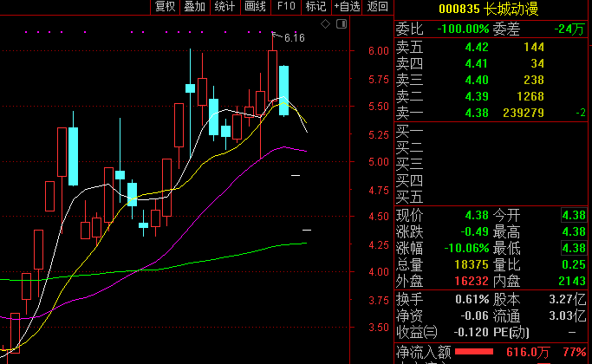The image size is (592, 364).
Task: Click 净资 value -0.06
Action: [x=475, y=316]
